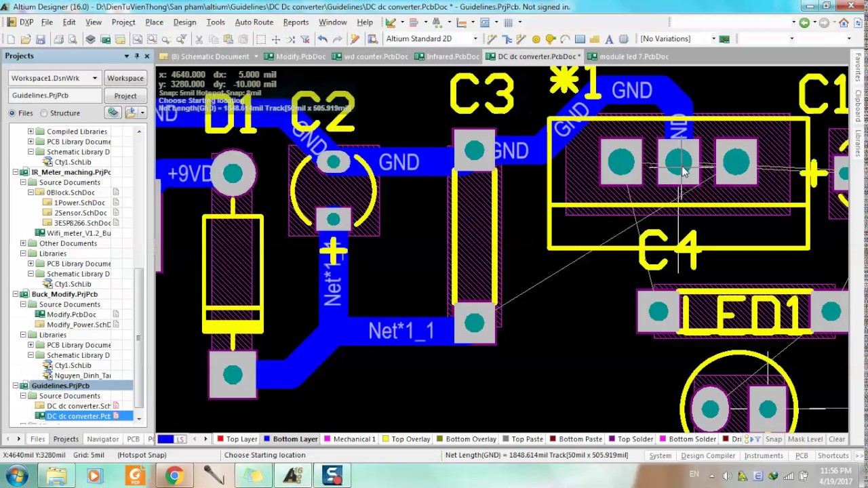The height and width of the screenshot is (488, 868).
Task: Pin the Projects panel with pushpin
Action: 136,56
